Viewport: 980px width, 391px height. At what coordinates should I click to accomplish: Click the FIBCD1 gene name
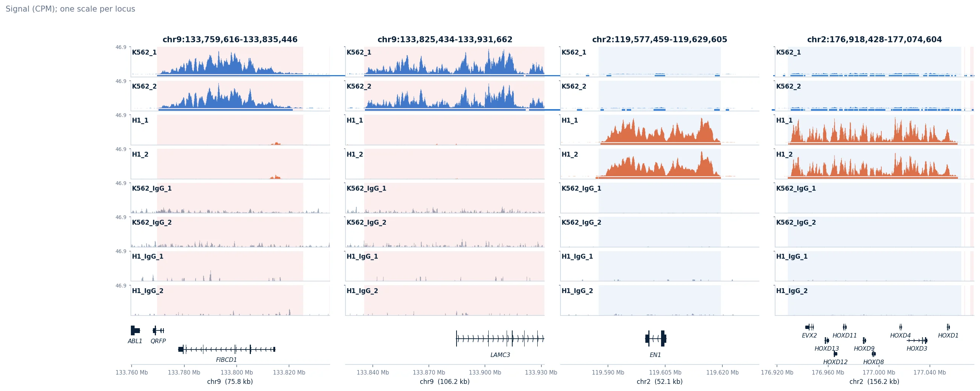[x=226, y=360]
